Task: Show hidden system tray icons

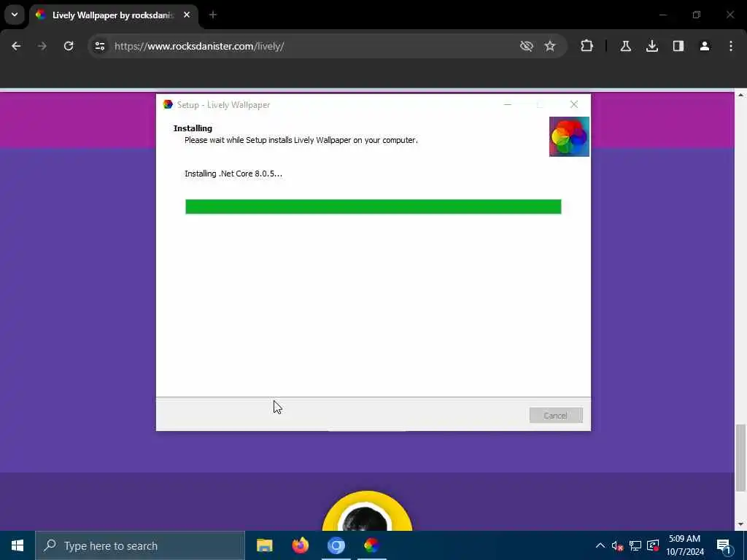Action: (600, 545)
